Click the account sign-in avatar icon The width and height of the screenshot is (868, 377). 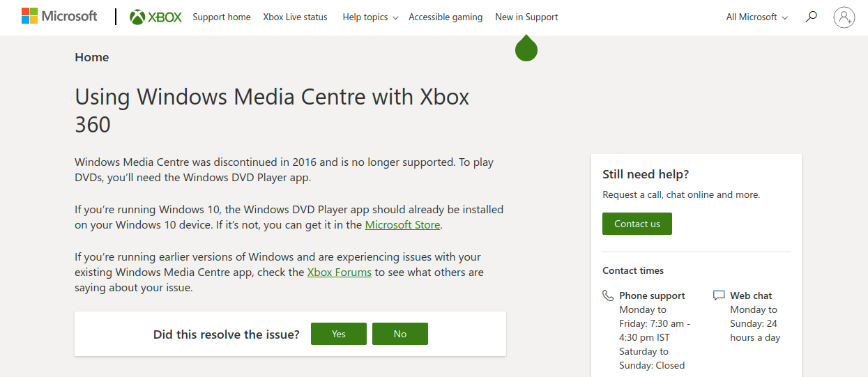[844, 17]
